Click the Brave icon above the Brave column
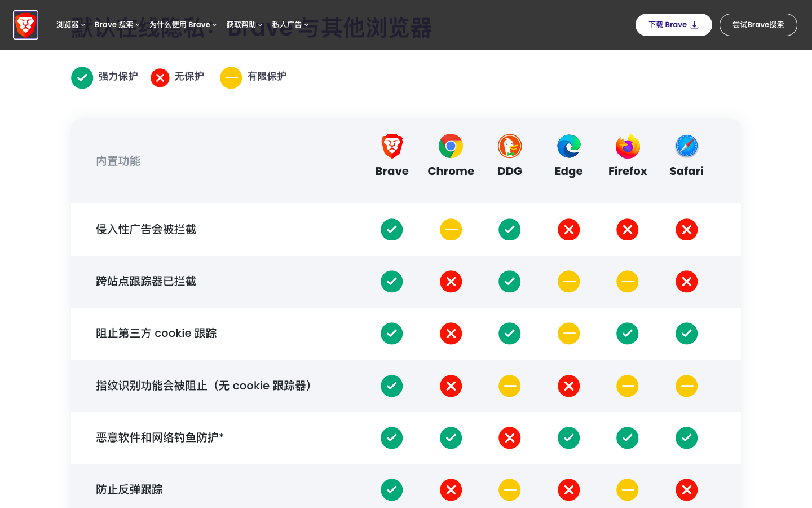This screenshot has height=508, width=812. (x=392, y=146)
